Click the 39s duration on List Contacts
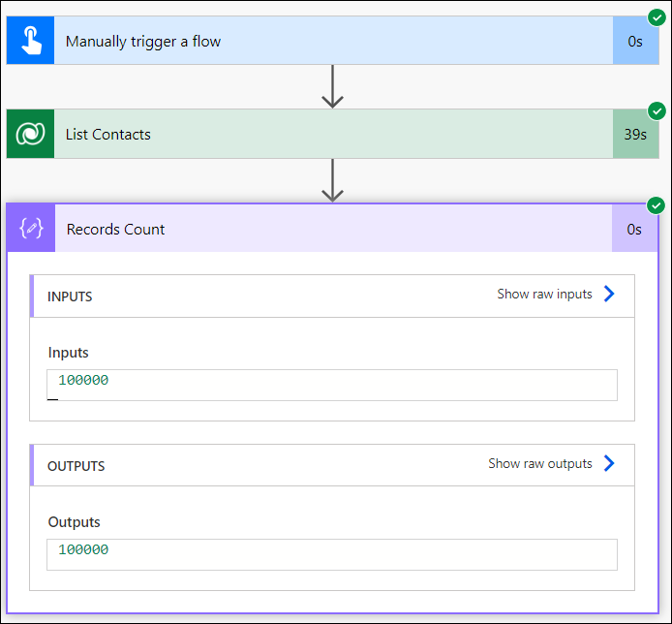The width and height of the screenshot is (672, 624). point(635,135)
